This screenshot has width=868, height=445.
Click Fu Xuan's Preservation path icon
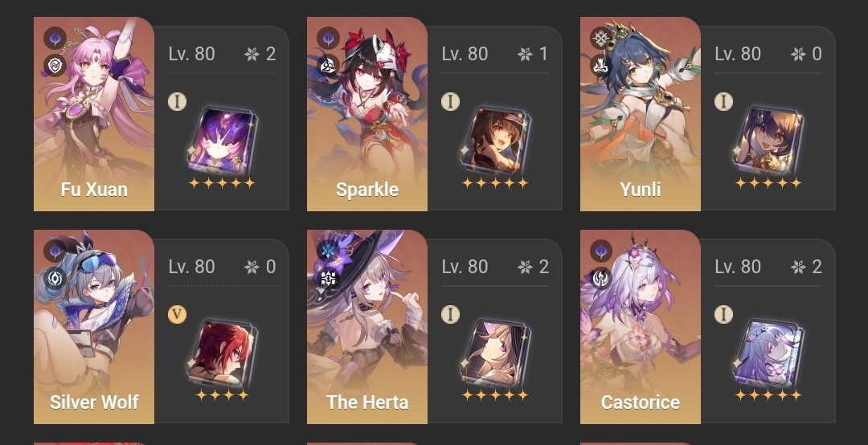pos(55,66)
